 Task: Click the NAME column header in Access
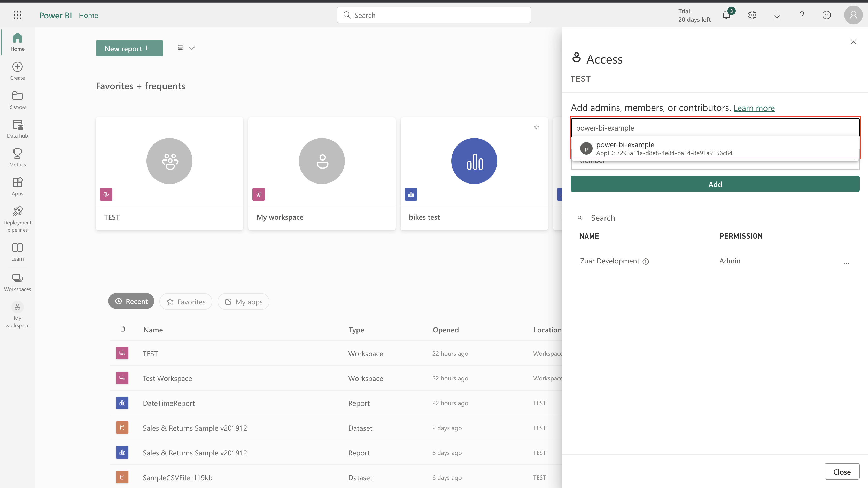click(x=589, y=236)
